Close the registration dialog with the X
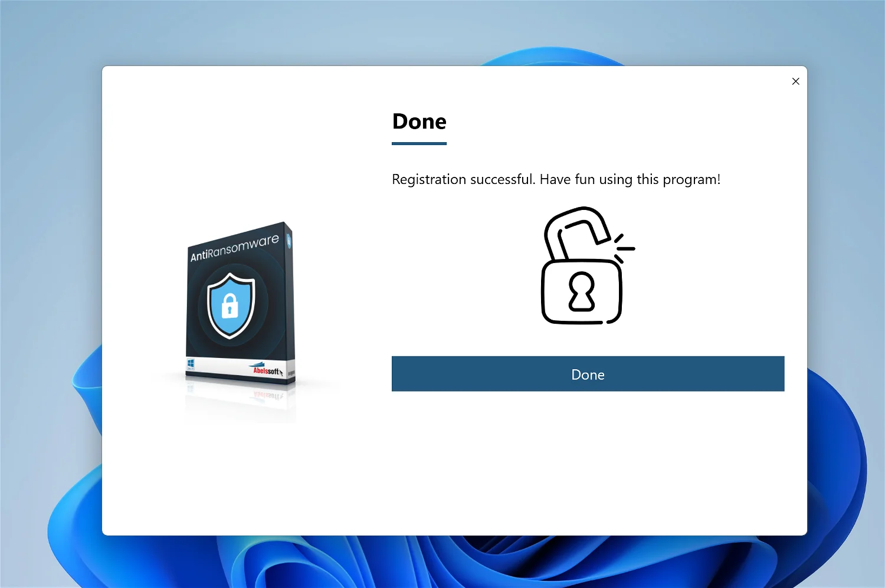This screenshot has height=588, width=885. tap(795, 81)
